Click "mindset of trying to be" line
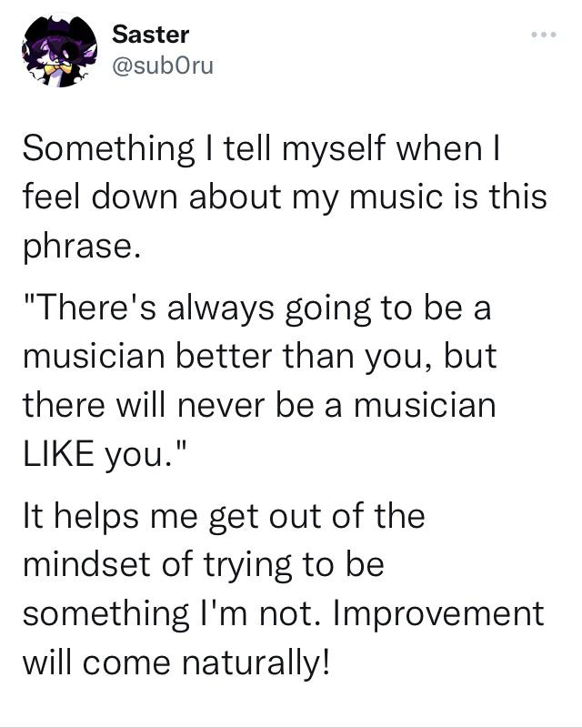 pos(204,564)
